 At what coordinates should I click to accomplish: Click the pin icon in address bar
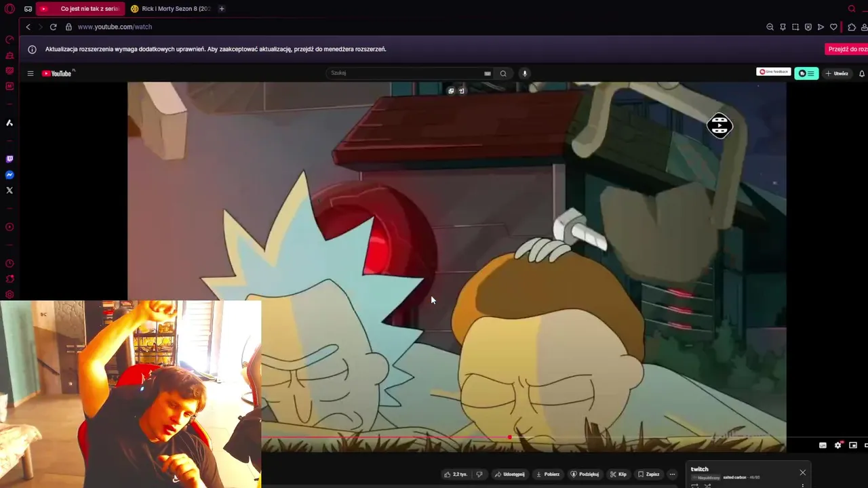click(783, 27)
